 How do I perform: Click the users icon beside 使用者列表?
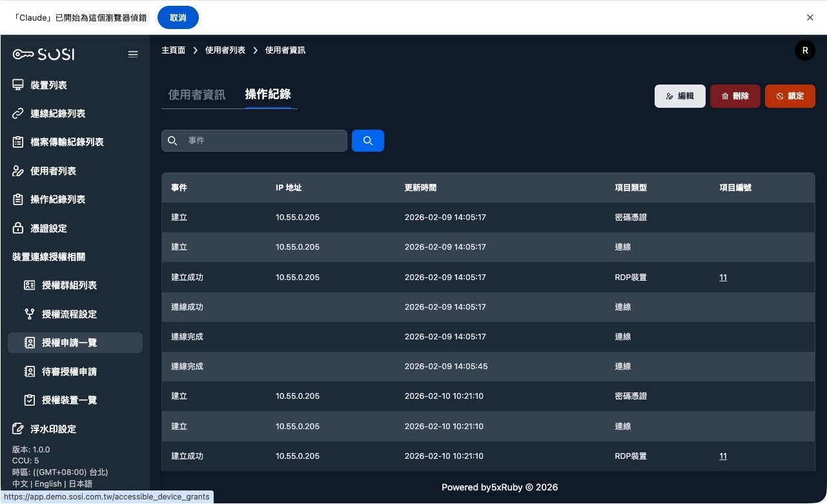tap(18, 171)
